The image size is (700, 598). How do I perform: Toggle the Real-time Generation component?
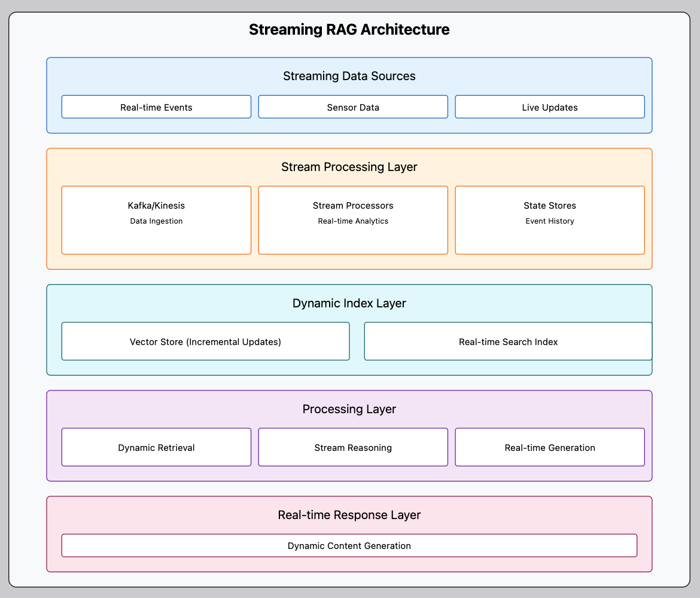pos(549,447)
